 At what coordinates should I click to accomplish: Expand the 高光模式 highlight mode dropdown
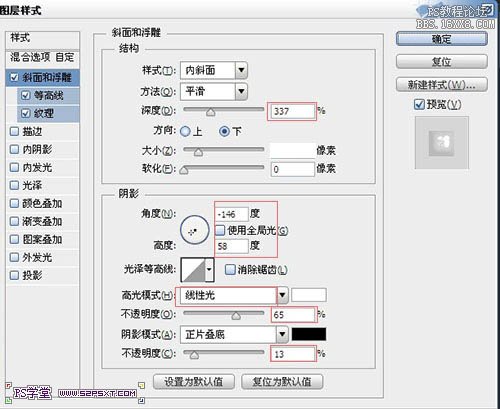tap(282, 295)
